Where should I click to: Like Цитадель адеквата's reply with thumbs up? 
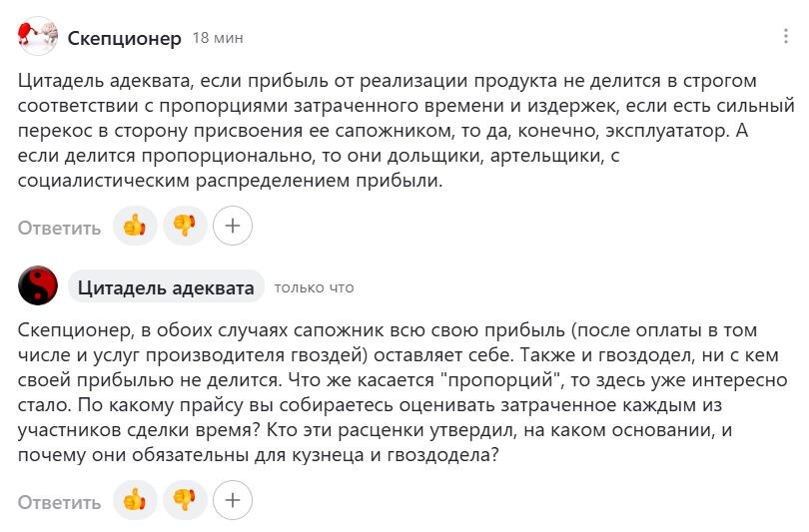(135, 500)
